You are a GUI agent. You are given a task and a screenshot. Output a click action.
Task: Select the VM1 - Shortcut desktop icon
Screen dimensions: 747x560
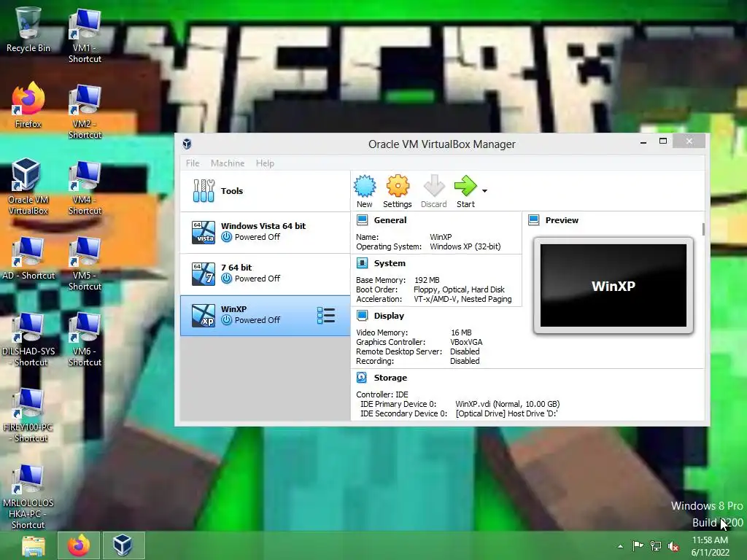click(85, 36)
